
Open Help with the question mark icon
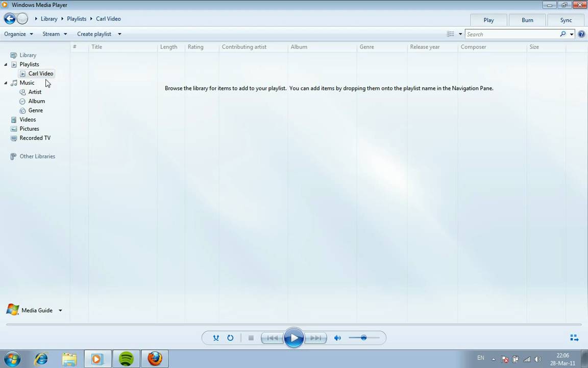[582, 34]
